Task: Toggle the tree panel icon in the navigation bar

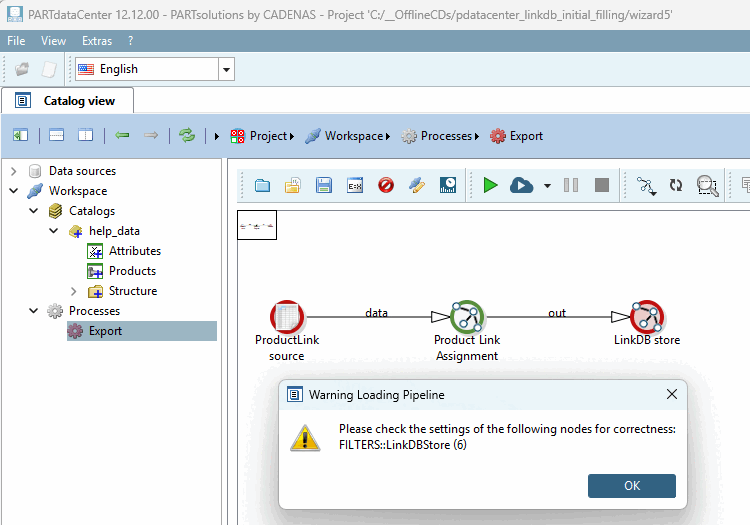Action: [x=21, y=136]
